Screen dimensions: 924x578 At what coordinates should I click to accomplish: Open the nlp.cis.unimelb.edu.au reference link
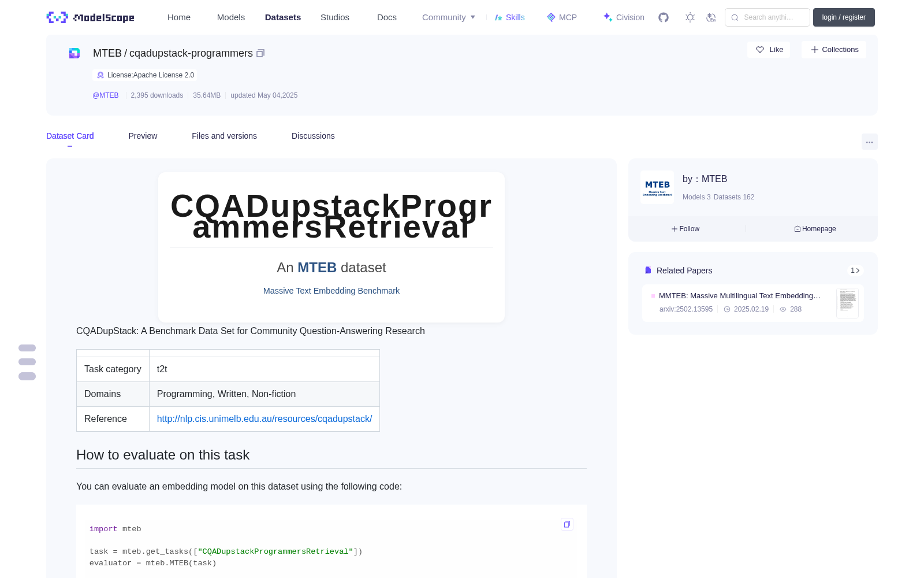pyautogui.click(x=264, y=418)
